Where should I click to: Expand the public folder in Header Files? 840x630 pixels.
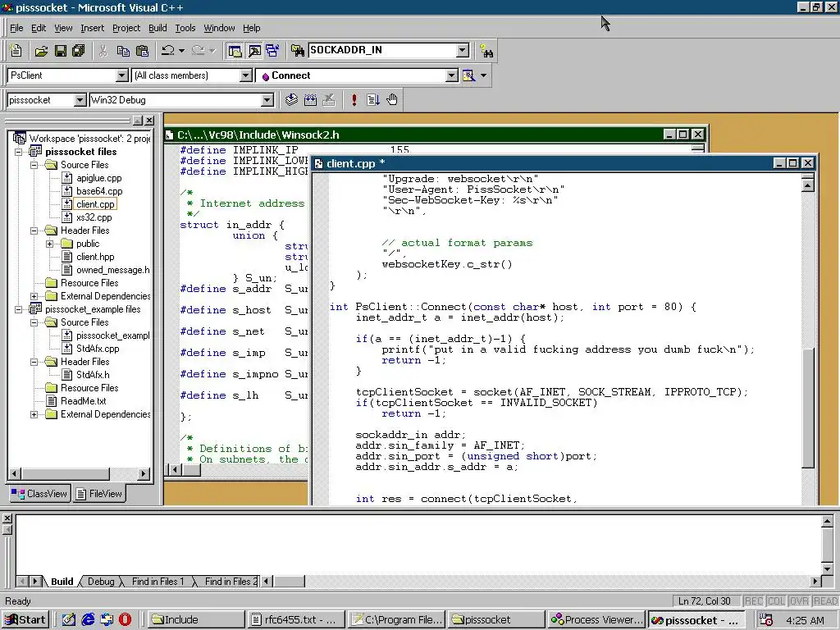(50, 244)
